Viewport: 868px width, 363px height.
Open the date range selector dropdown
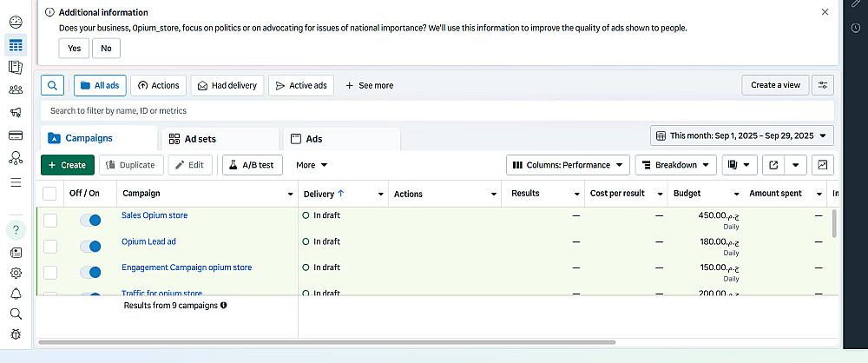coord(742,135)
